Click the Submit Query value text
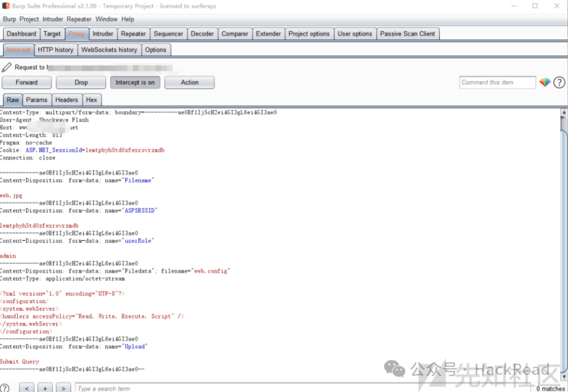 [19, 362]
